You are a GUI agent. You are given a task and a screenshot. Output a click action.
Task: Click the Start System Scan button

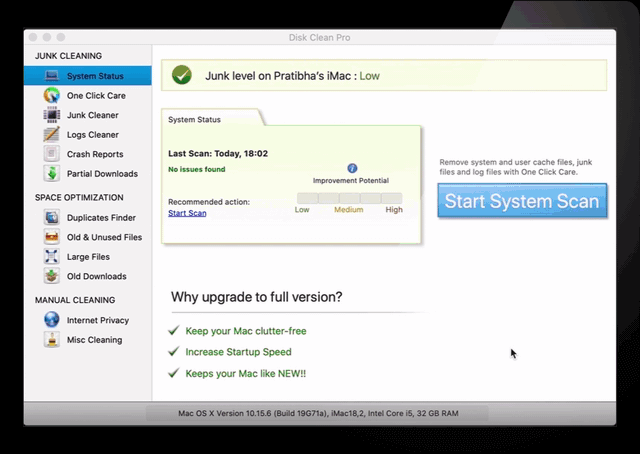[x=522, y=200]
